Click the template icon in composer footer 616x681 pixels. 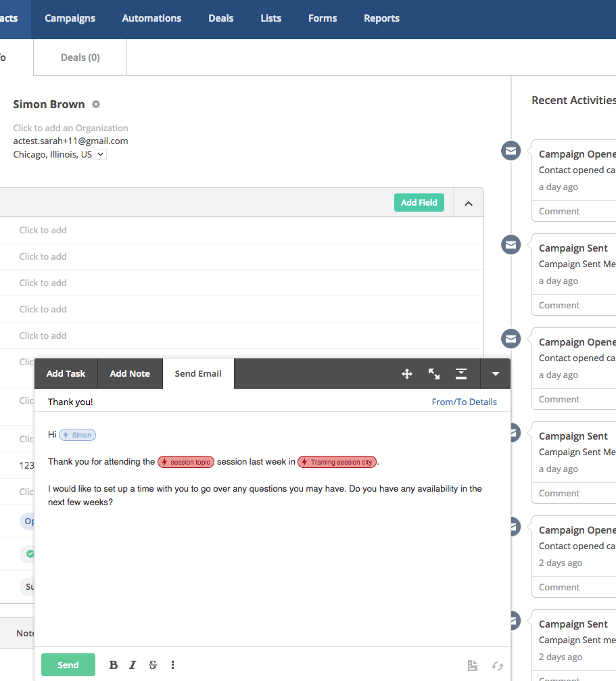point(473,666)
